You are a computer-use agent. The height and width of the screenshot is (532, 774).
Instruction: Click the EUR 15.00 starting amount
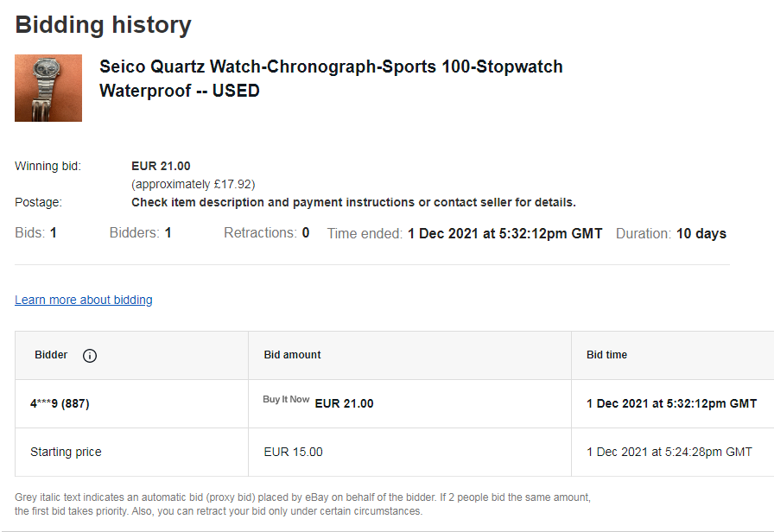click(293, 452)
